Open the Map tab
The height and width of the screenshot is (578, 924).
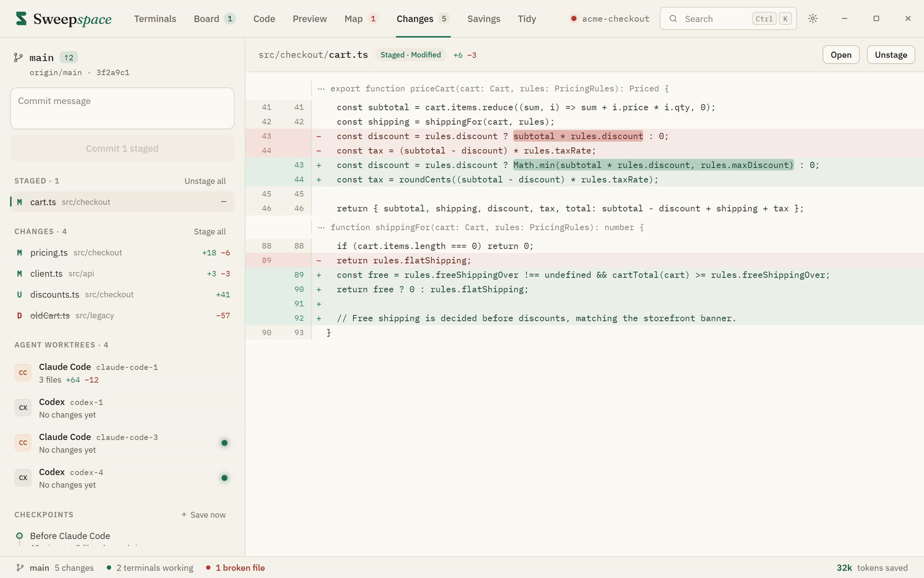[x=361, y=18]
